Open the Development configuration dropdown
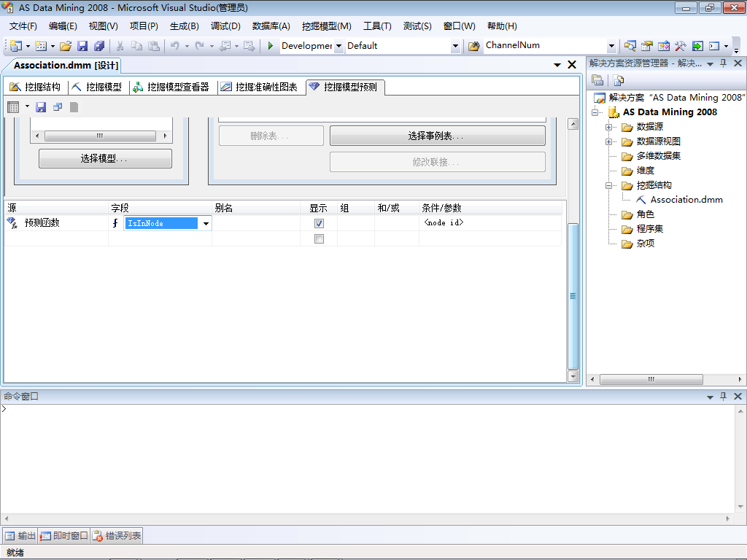The width and height of the screenshot is (747, 560). click(x=338, y=46)
